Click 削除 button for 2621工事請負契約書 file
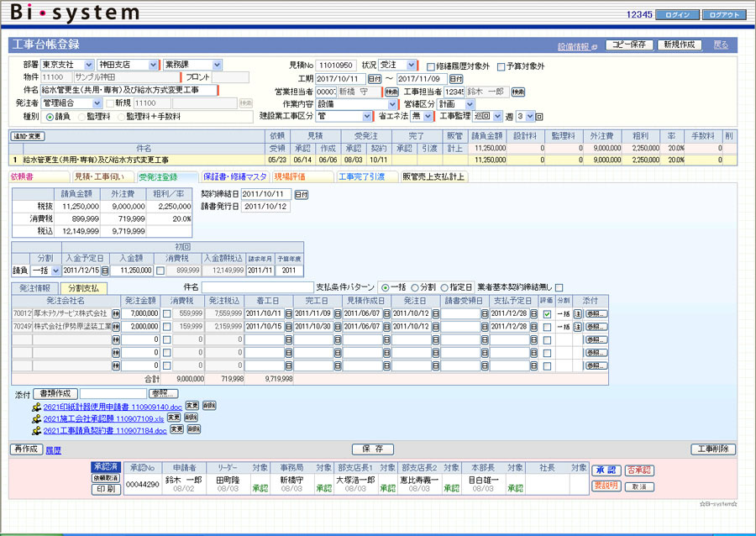The image size is (756, 536). (x=194, y=429)
